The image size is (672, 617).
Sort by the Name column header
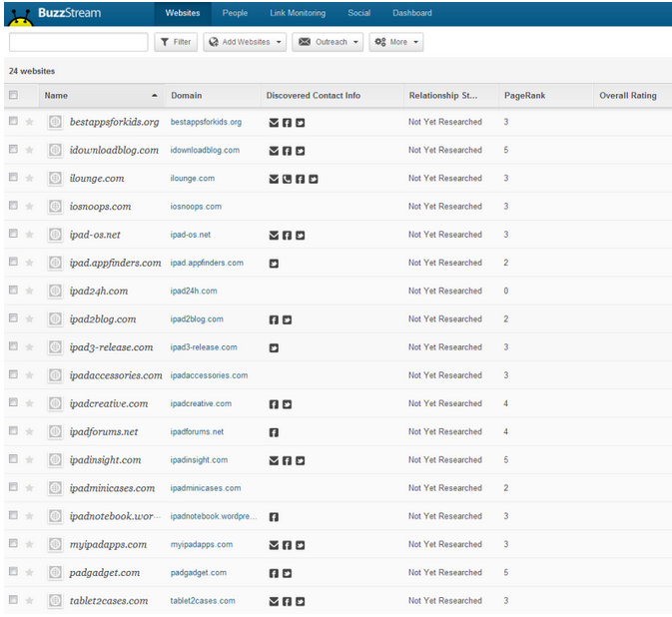101,96
